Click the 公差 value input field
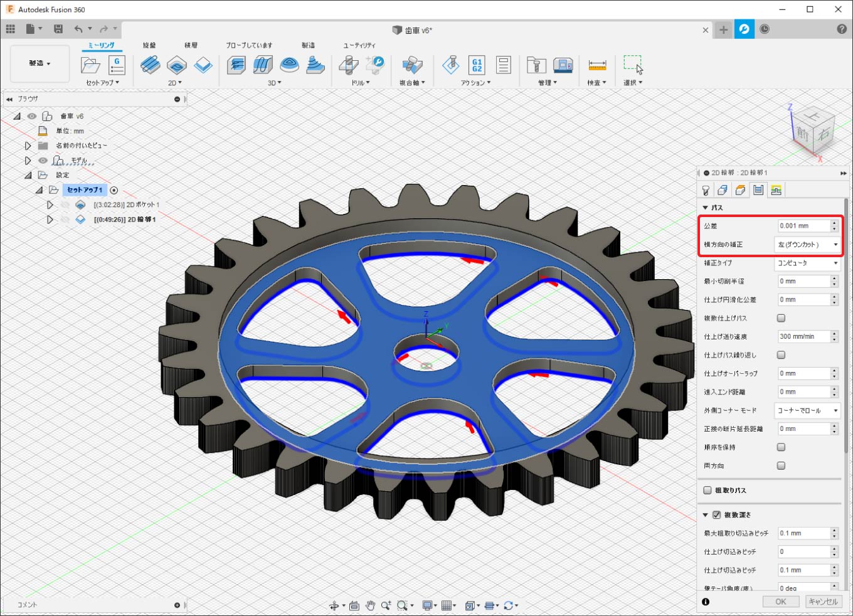 (x=803, y=226)
